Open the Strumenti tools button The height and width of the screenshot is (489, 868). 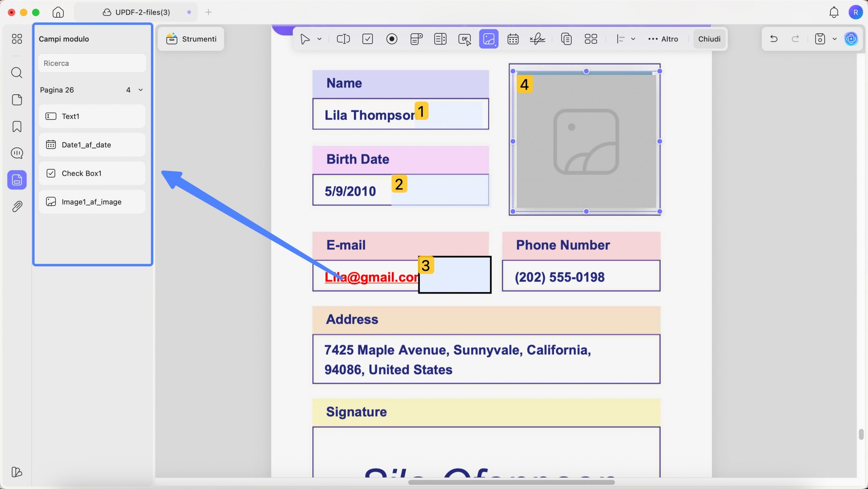click(191, 39)
